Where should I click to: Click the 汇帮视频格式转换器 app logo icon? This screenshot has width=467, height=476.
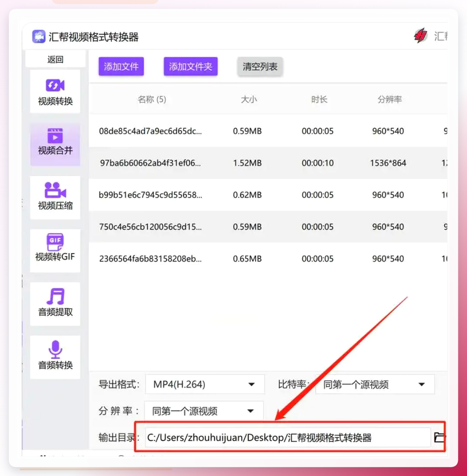(x=39, y=36)
